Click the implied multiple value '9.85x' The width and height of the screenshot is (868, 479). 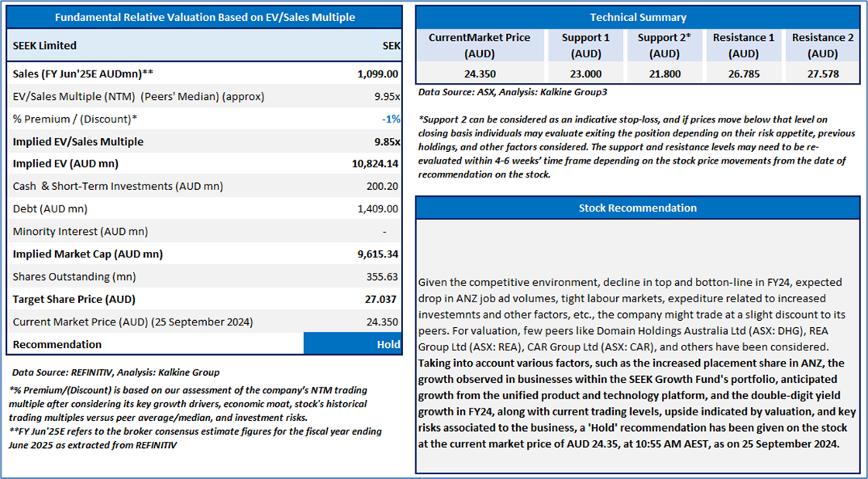point(387,141)
